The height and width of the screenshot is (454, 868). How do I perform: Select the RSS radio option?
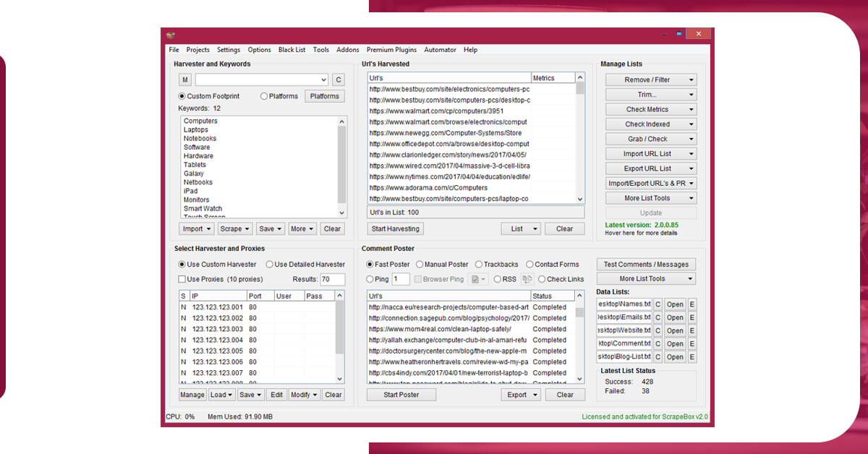pyautogui.click(x=498, y=279)
